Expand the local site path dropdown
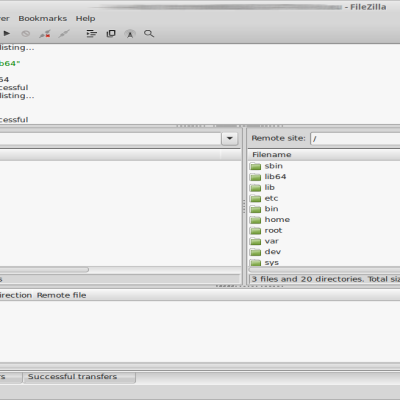The height and width of the screenshot is (400, 400). click(230, 138)
